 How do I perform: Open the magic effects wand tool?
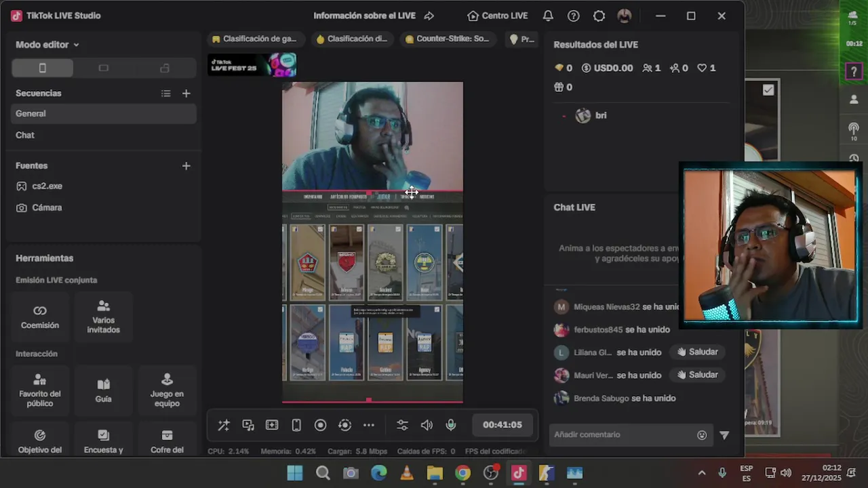[x=223, y=425]
